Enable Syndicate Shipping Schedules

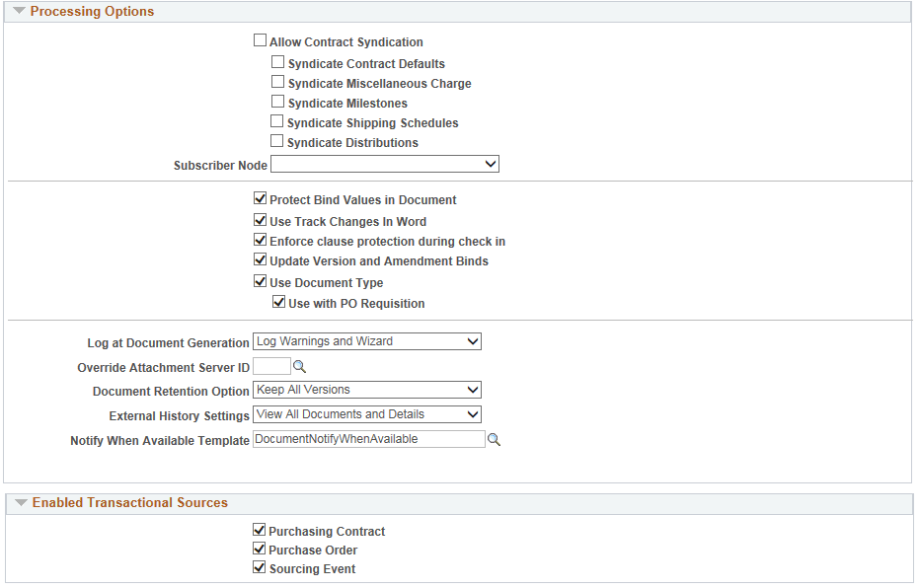tap(277, 120)
